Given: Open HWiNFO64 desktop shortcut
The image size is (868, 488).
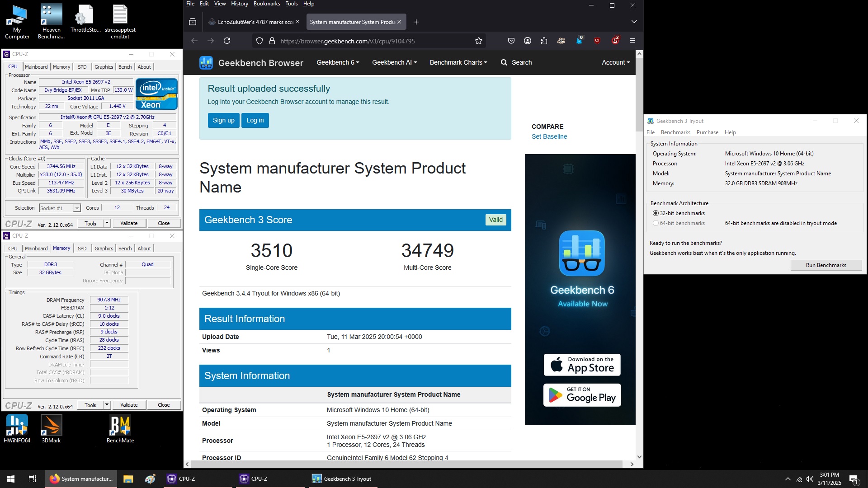Looking at the screenshot, I should click(17, 429).
